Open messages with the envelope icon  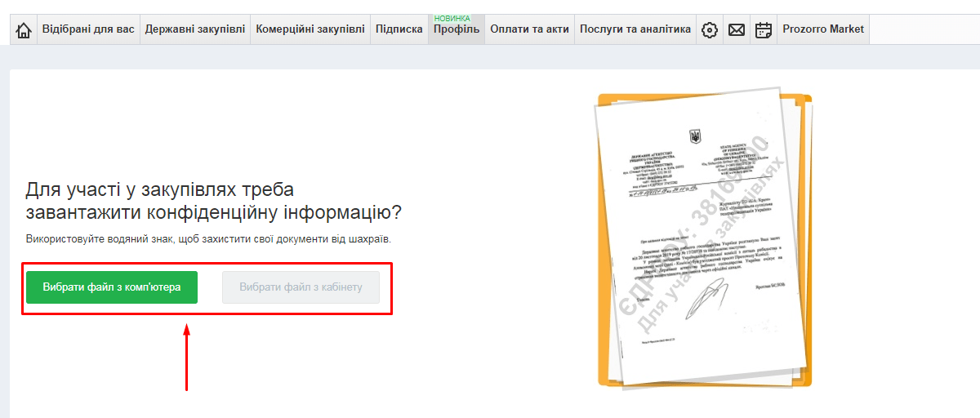pos(737,30)
